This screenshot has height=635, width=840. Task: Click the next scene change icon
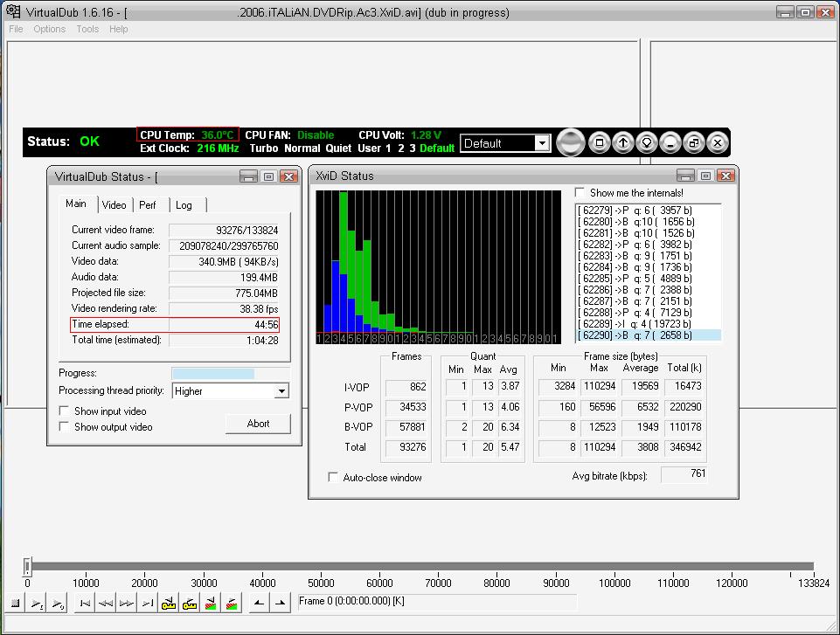pyautogui.click(x=232, y=604)
